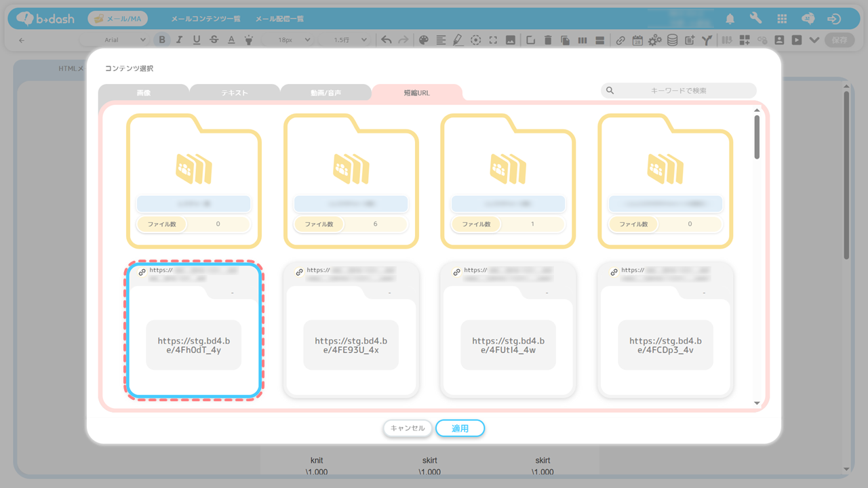
Task: Click the キャンセル button
Action: pyautogui.click(x=408, y=428)
